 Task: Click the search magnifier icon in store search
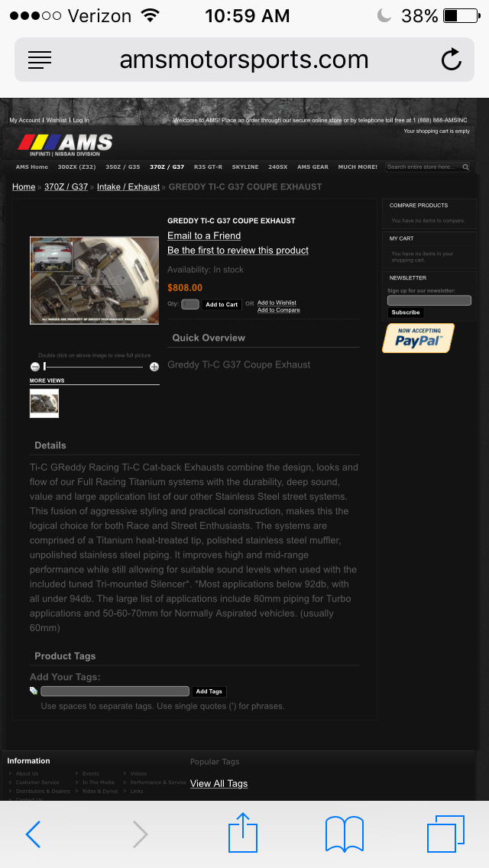pyautogui.click(x=466, y=167)
